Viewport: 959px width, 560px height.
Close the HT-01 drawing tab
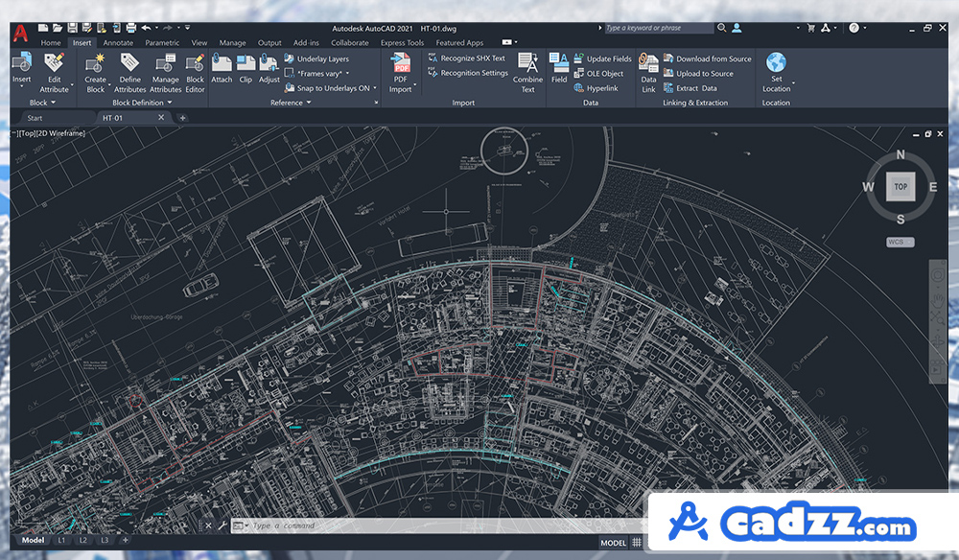(x=161, y=117)
